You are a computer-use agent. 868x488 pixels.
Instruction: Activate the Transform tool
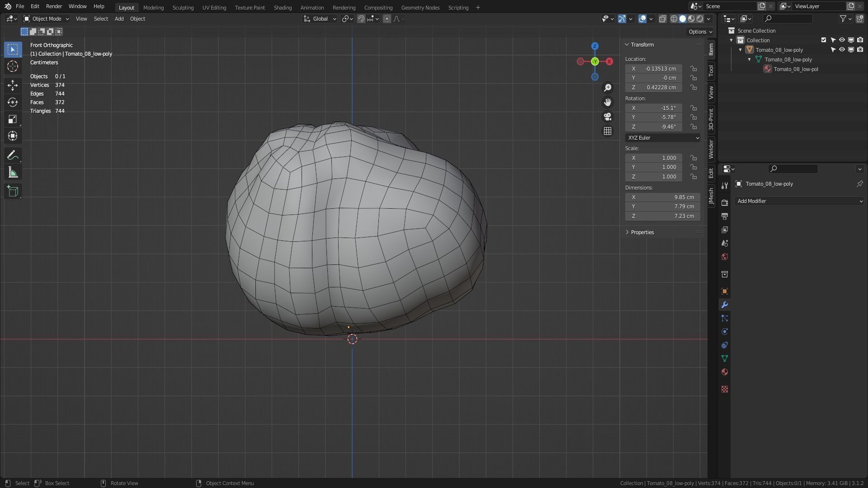click(13, 136)
